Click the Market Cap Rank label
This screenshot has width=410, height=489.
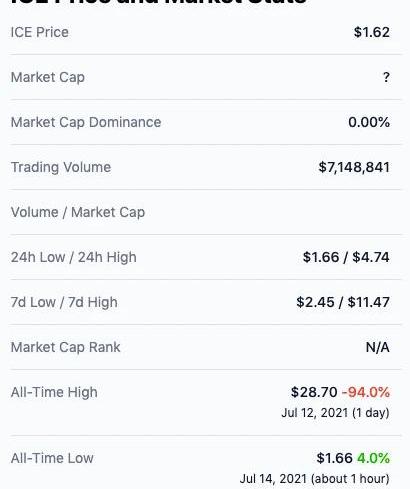point(65,347)
